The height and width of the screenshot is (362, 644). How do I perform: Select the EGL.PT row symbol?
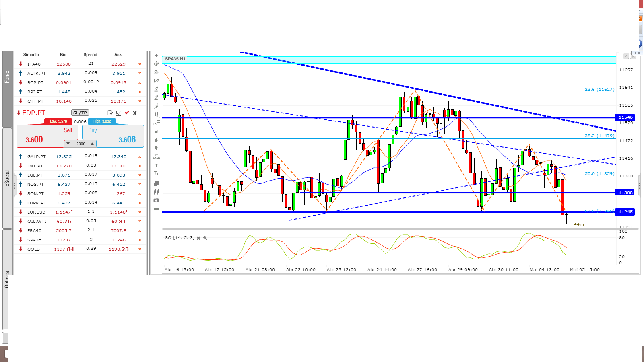coord(35,175)
